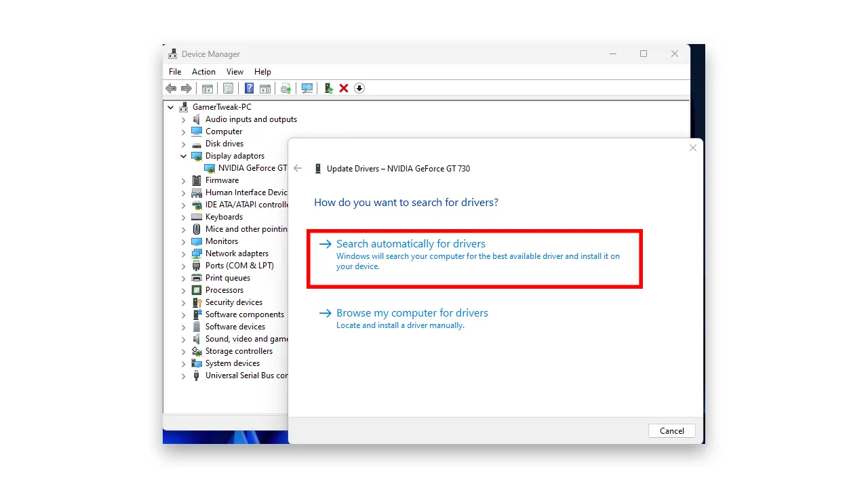Image resolution: width=868 pixels, height=488 pixels.
Task: Select the Monitors row
Action: click(222, 241)
